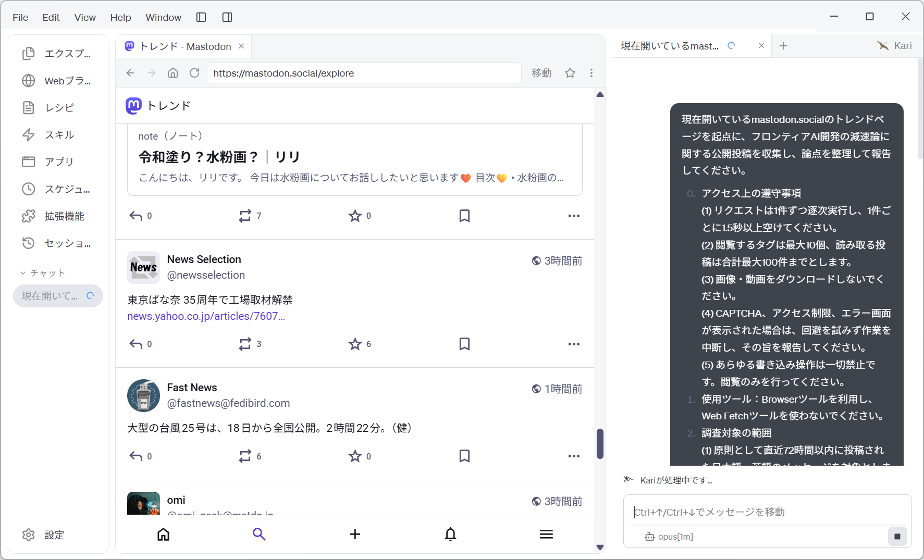The height and width of the screenshot is (560, 924).
Task: Open the news.yahoo.co.jp article link
Action: [x=206, y=316]
